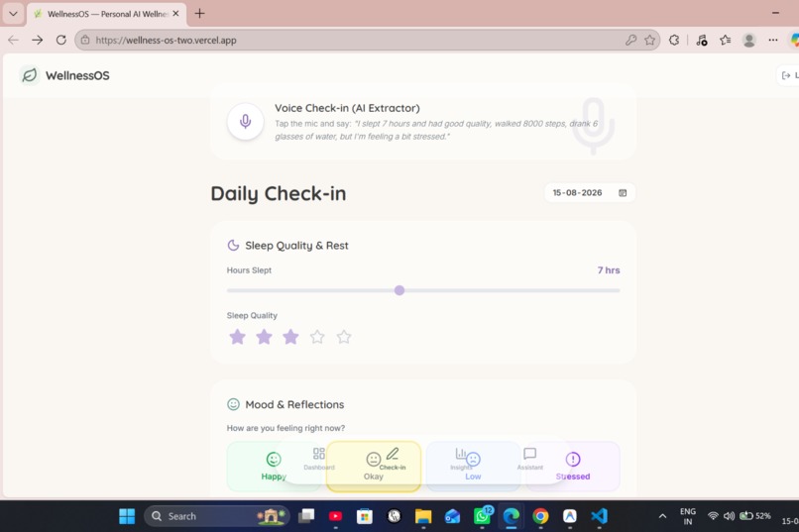Open the volume control in tray
The width and height of the screenshot is (799, 532).
730,516
